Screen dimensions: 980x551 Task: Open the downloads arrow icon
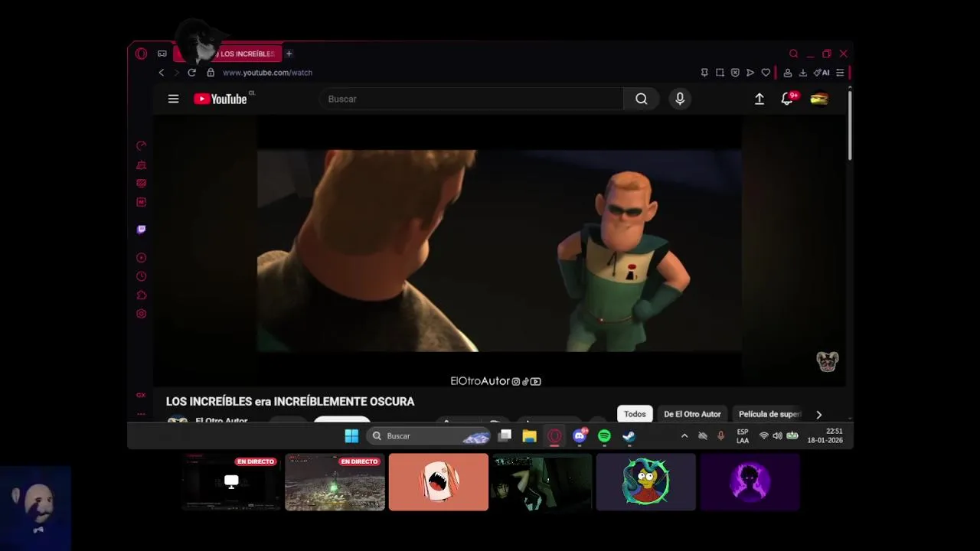tap(802, 73)
